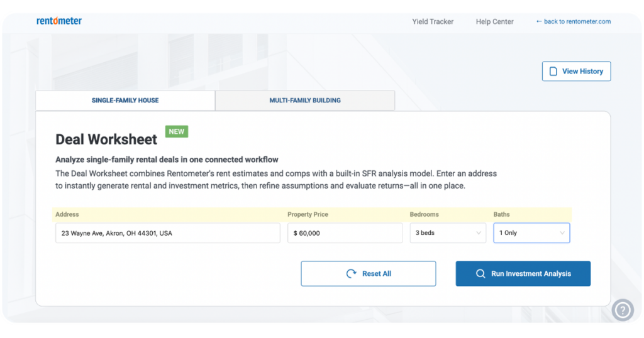
Task: Expand the Baths dropdown chevron
Action: point(562,233)
